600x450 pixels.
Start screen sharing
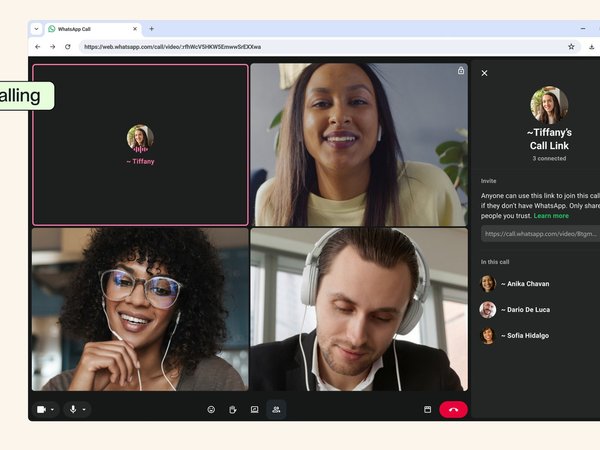(x=254, y=410)
